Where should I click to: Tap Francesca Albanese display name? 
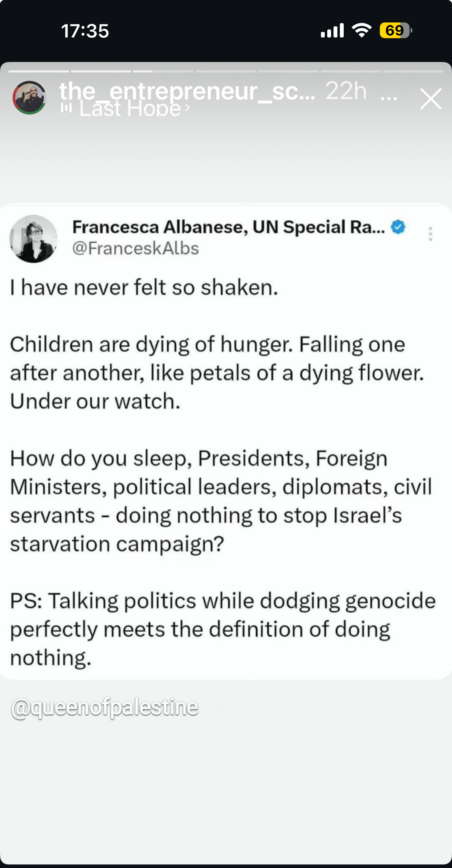(x=228, y=227)
